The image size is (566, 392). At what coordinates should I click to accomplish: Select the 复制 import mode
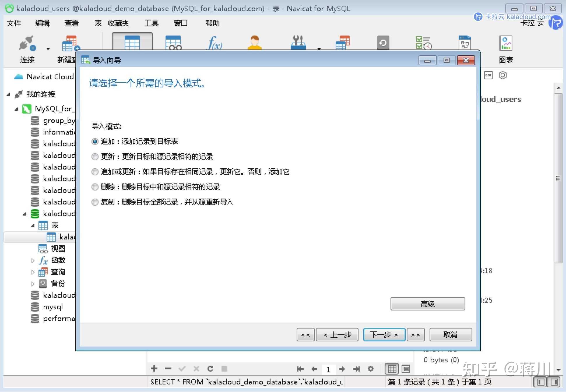[x=95, y=202]
